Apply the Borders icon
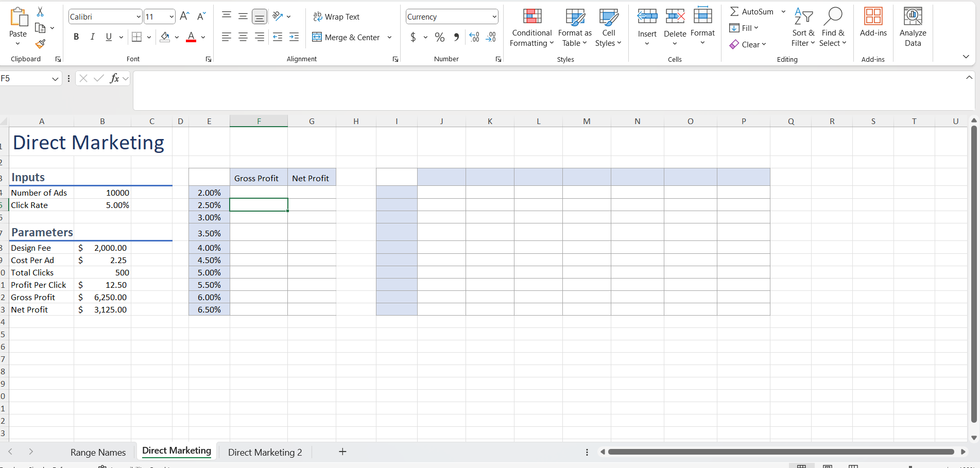980x468 pixels. tap(136, 37)
